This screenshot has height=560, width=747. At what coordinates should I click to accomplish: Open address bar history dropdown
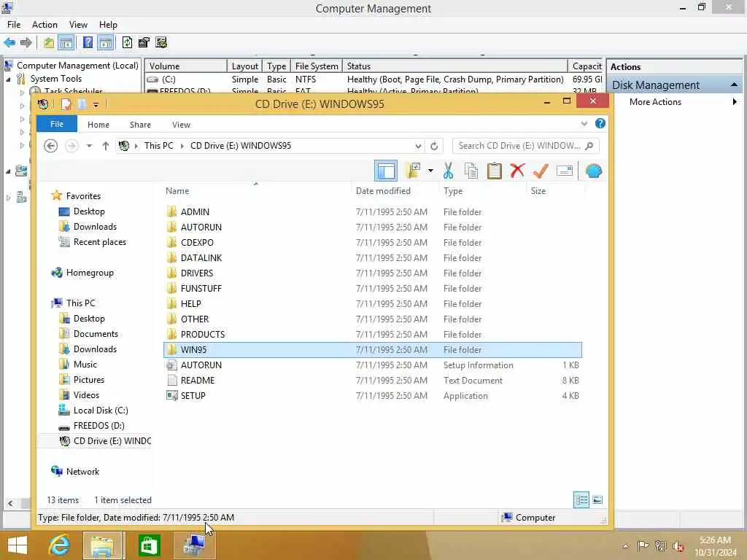click(x=418, y=146)
